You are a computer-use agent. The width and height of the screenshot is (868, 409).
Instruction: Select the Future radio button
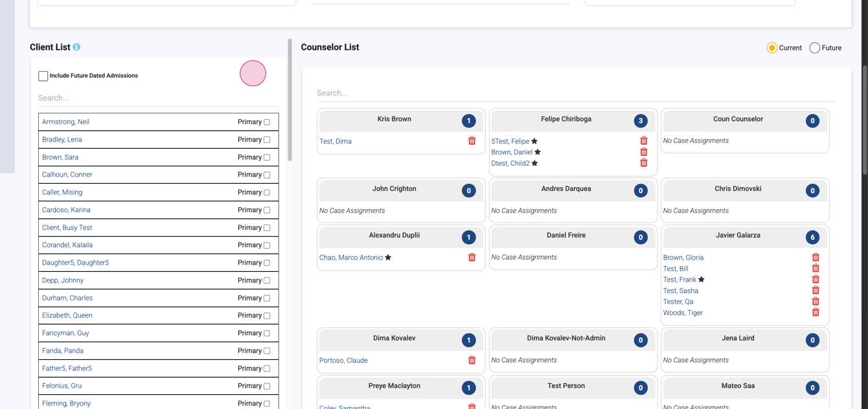click(814, 47)
